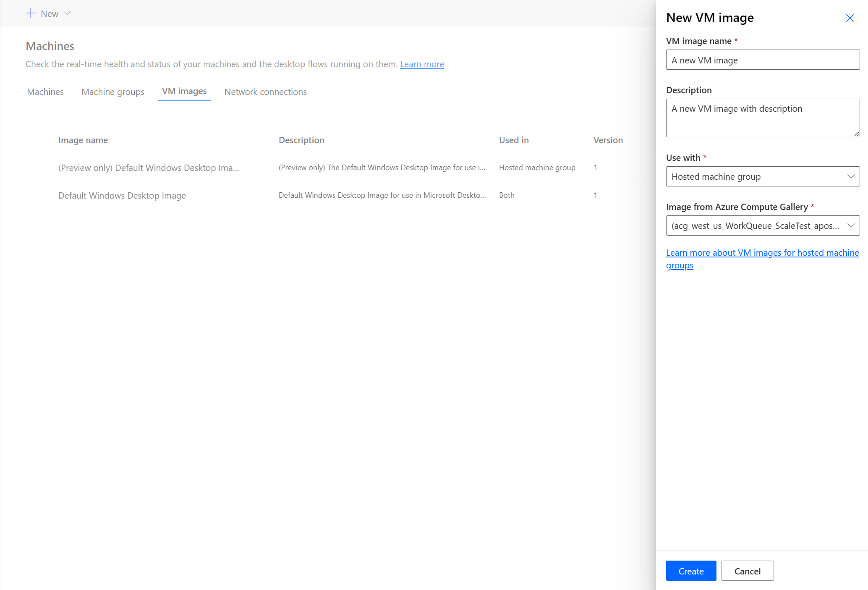
Task: Switch to Network connections tab
Action: click(266, 92)
